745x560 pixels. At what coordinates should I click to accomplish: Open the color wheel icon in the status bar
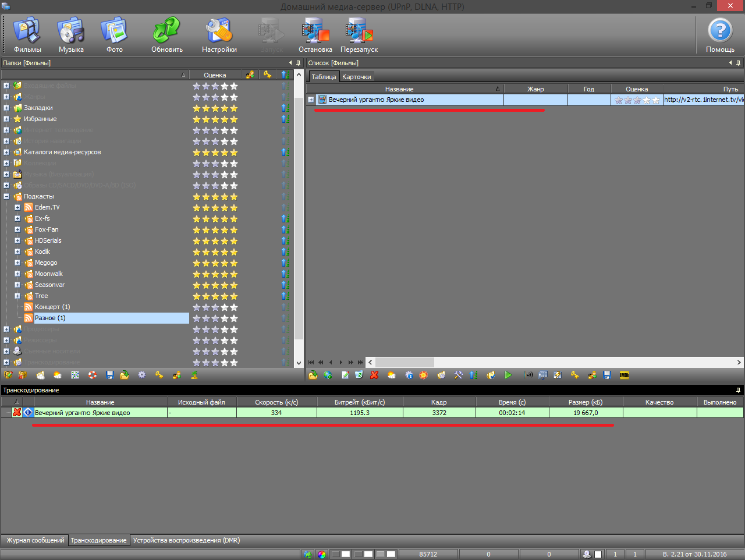click(x=322, y=554)
